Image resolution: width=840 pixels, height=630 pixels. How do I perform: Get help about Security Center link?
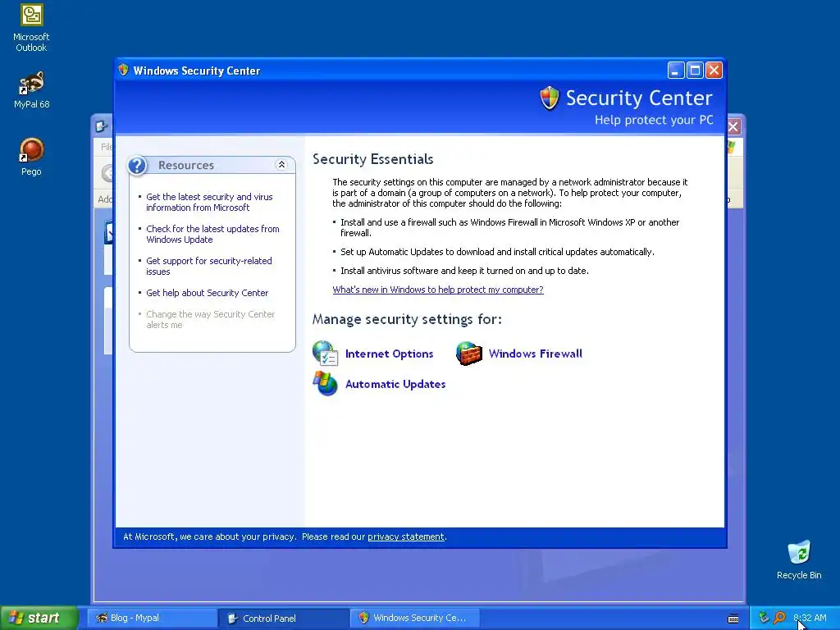point(207,293)
